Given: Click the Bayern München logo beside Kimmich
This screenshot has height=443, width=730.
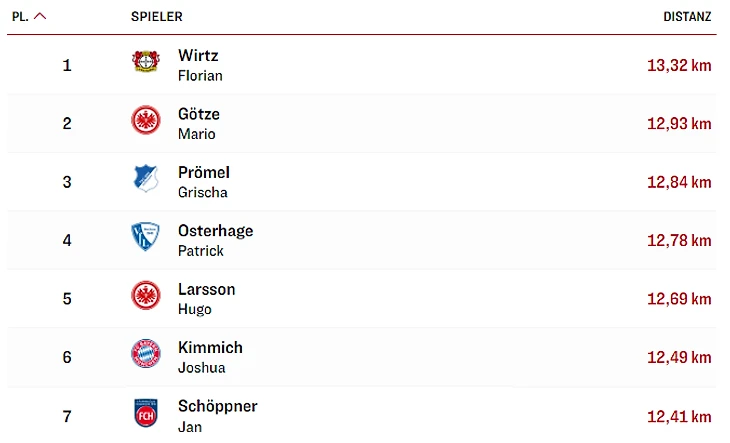Looking at the screenshot, I should [146, 354].
